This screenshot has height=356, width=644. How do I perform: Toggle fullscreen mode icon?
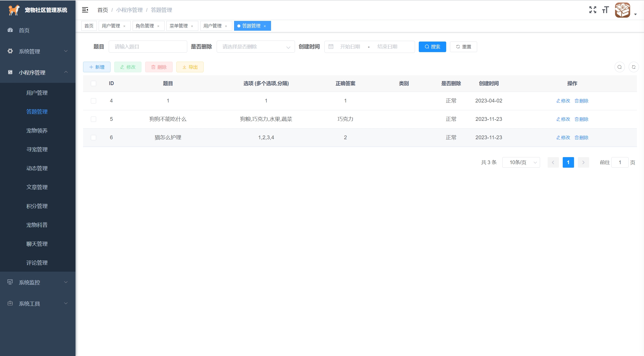point(593,10)
